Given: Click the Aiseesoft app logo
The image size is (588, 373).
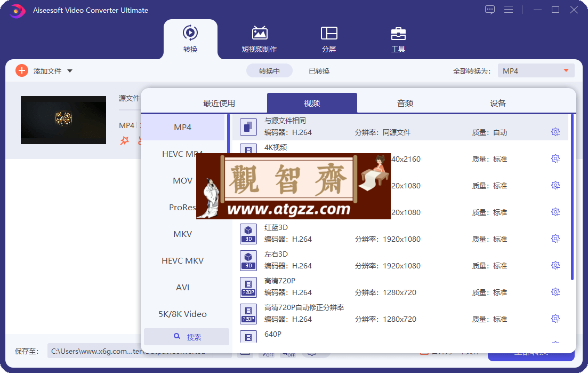Looking at the screenshot, I should (x=17, y=11).
